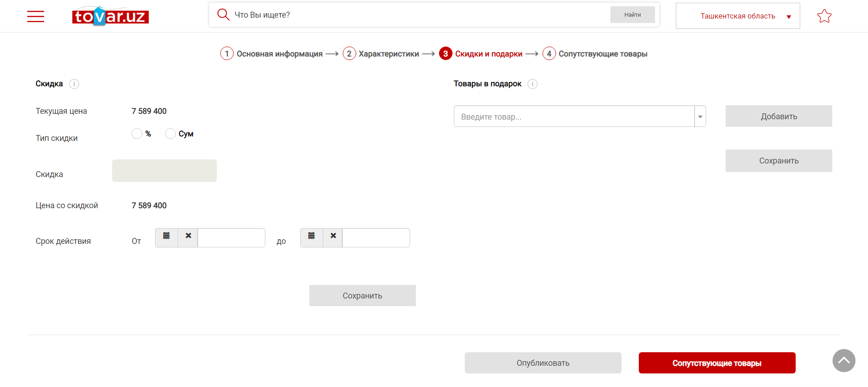Screen dimensions: 868x387
Task: Go to step 1 Основная информация
Action: coord(271,54)
